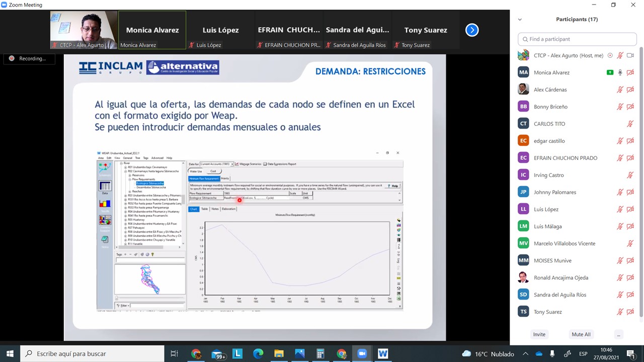Viewport: 644px width, 362px height.
Task: Open the more options menu beside Mute All
Action: (x=618, y=334)
